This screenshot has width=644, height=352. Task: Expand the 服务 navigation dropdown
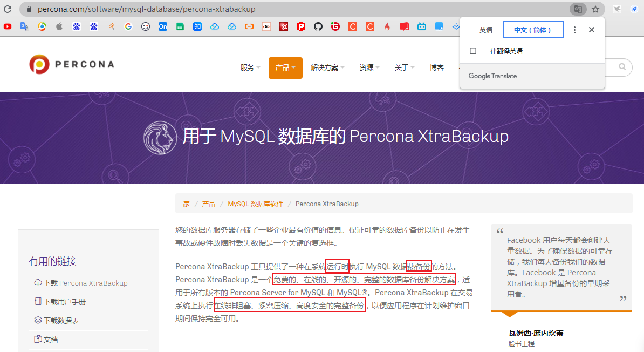click(x=250, y=68)
